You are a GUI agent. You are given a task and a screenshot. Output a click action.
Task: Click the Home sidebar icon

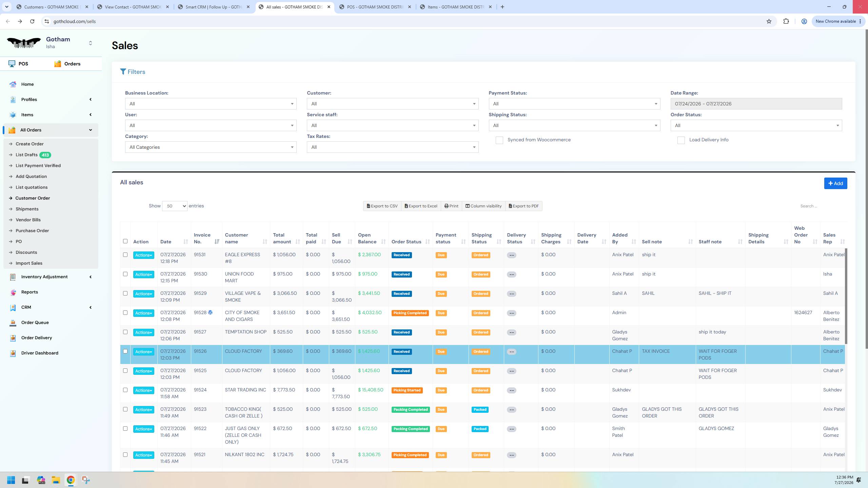[x=13, y=84]
